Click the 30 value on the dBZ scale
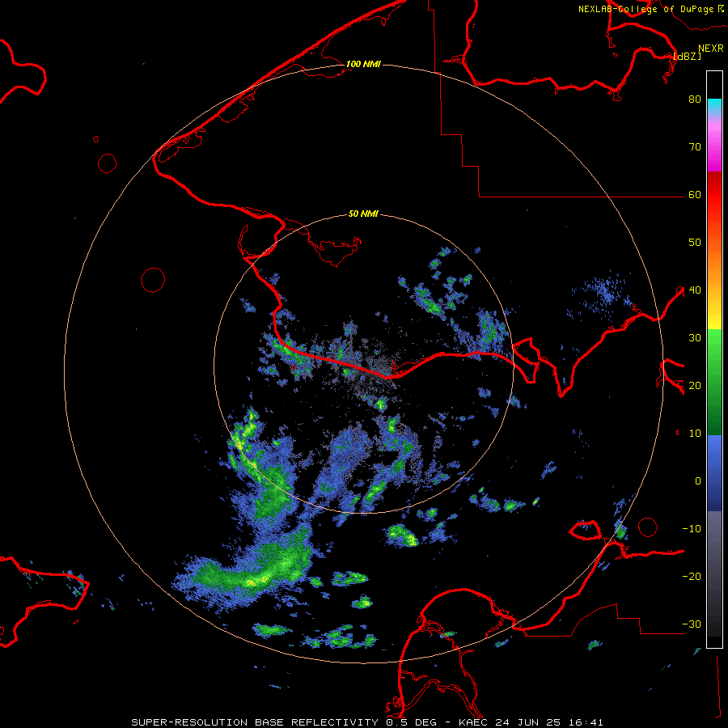This screenshot has width=728, height=728. 695,338
